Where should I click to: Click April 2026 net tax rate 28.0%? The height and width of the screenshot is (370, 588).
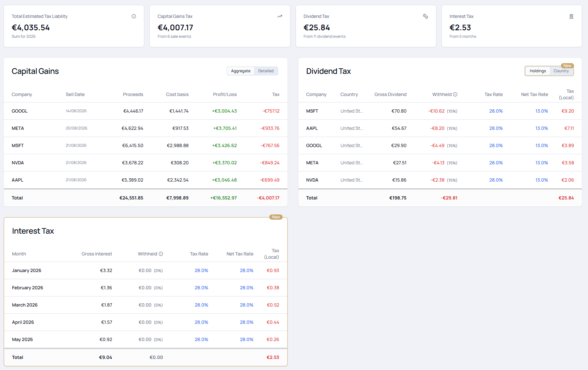246,322
